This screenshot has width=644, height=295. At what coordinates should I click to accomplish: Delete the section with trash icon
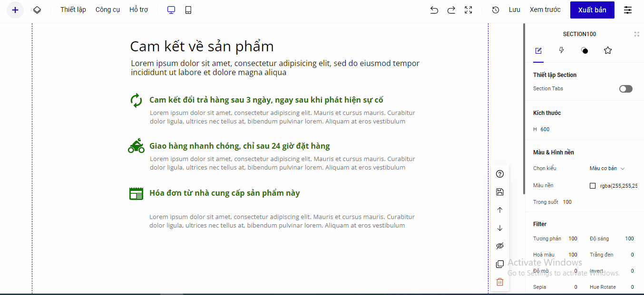tap(499, 282)
